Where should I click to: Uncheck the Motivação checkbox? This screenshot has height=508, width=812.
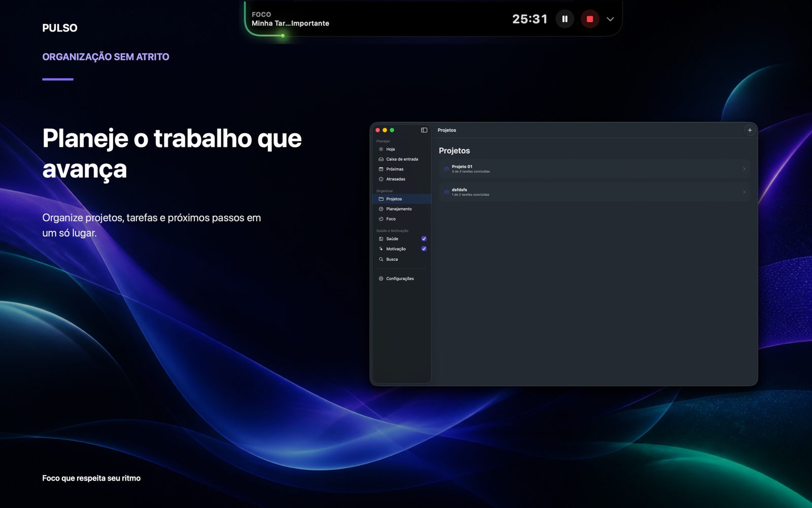(424, 249)
